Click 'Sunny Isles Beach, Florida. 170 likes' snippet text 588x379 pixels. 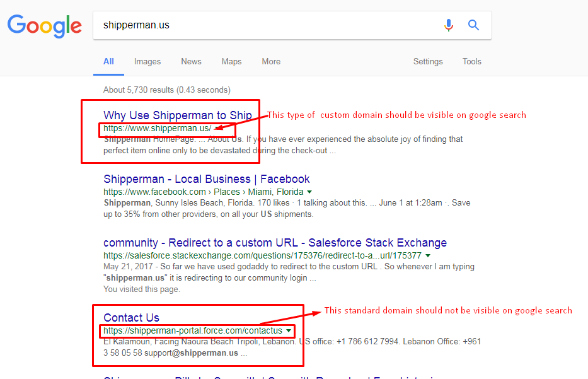coord(222,203)
